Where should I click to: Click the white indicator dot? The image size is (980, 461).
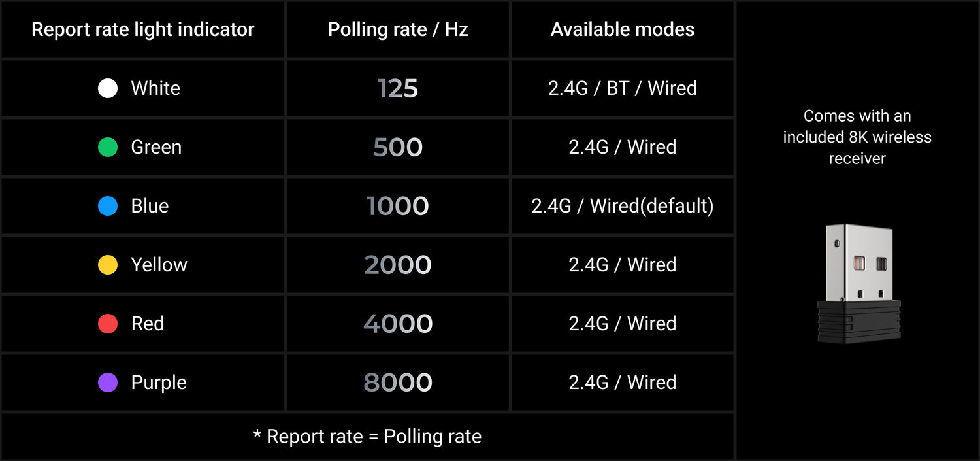click(x=108, y=88)
